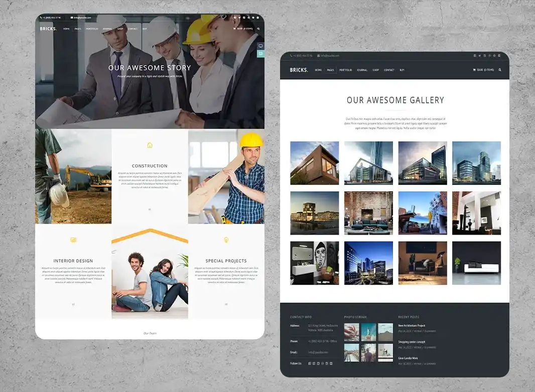The width and height of the screenshot is (535, 392).
Task: Click the search icon in gallery page header
Action: click(x=500, y=70)
